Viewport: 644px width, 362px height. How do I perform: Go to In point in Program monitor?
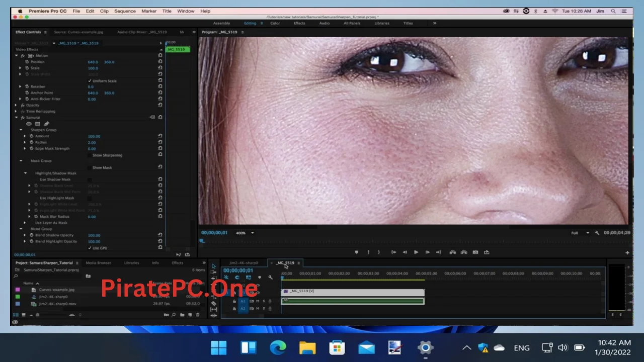tap(393, 252)
